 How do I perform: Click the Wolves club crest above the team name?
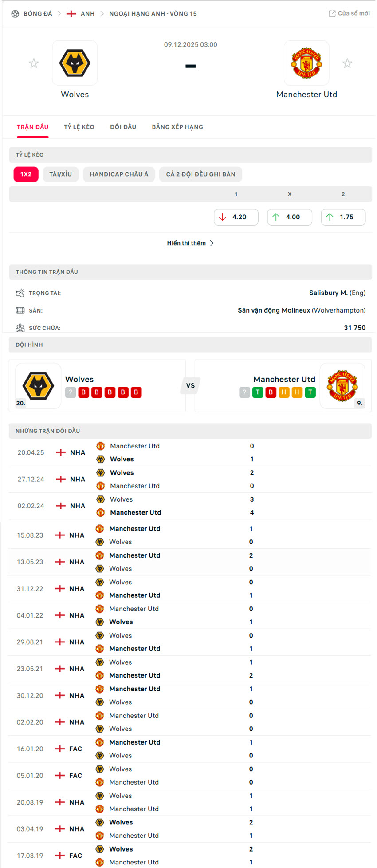(75, 63)
